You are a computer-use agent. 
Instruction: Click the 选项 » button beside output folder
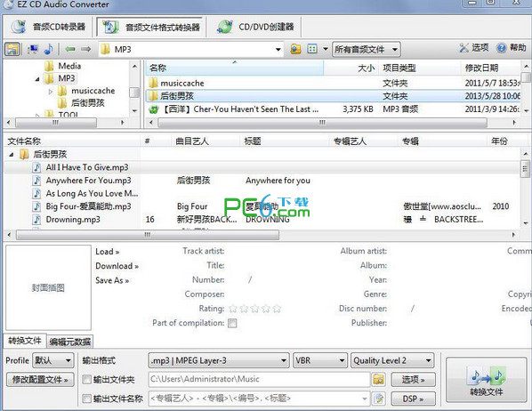point(414,380)
